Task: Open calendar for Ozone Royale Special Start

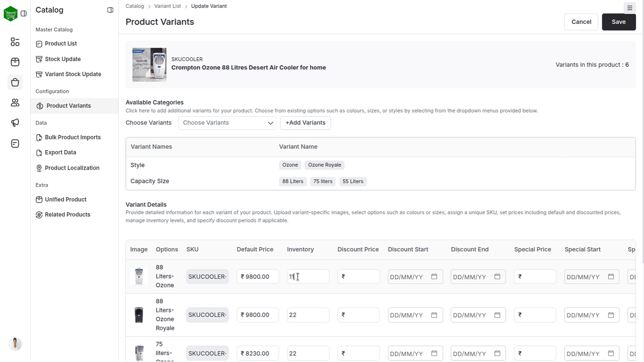Action: pyautogui.click(x=611, y=315)
